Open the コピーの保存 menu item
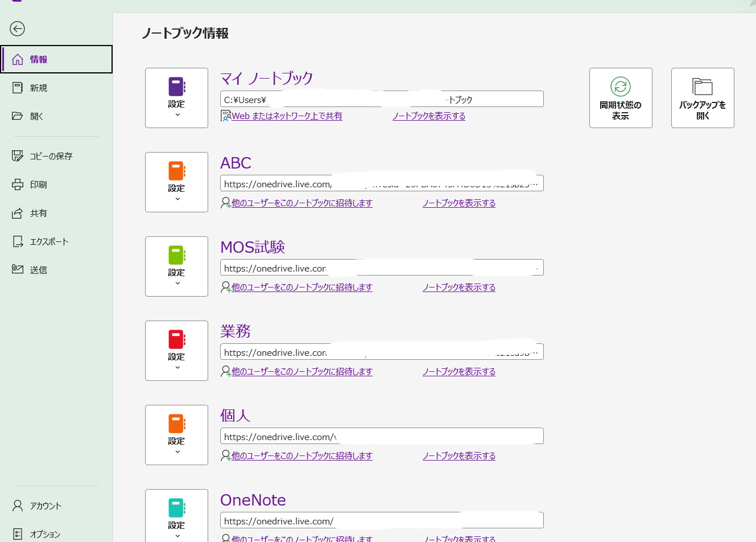This screenshot has height=542, width=756. pyautogui.click(x=52, y=155)
